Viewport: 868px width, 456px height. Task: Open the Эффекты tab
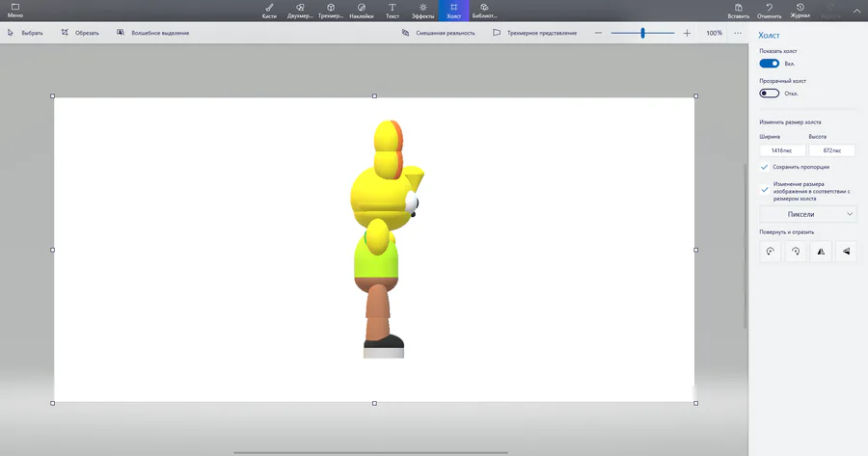pyautogui.click(x=423, y=11)
